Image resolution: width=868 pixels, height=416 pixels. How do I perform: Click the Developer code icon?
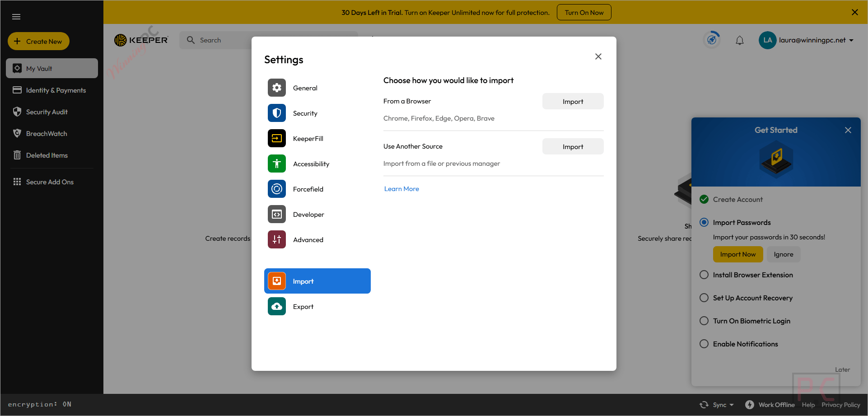click(x=277, y=214)
